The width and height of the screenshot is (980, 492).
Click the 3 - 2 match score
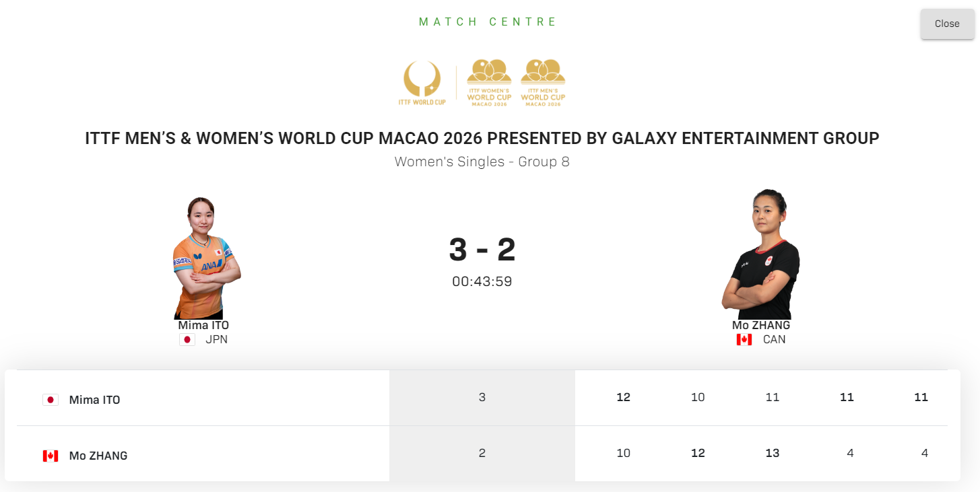click(x=482, y=250)
